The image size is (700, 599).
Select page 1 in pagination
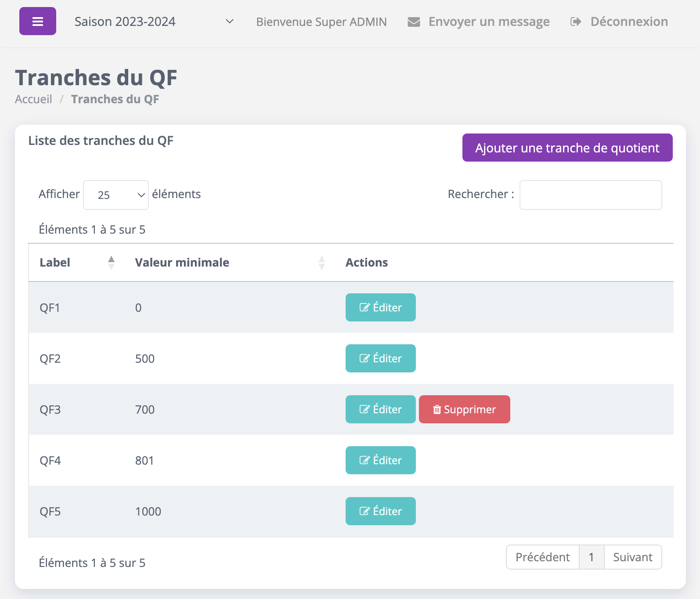click(591, 557)
